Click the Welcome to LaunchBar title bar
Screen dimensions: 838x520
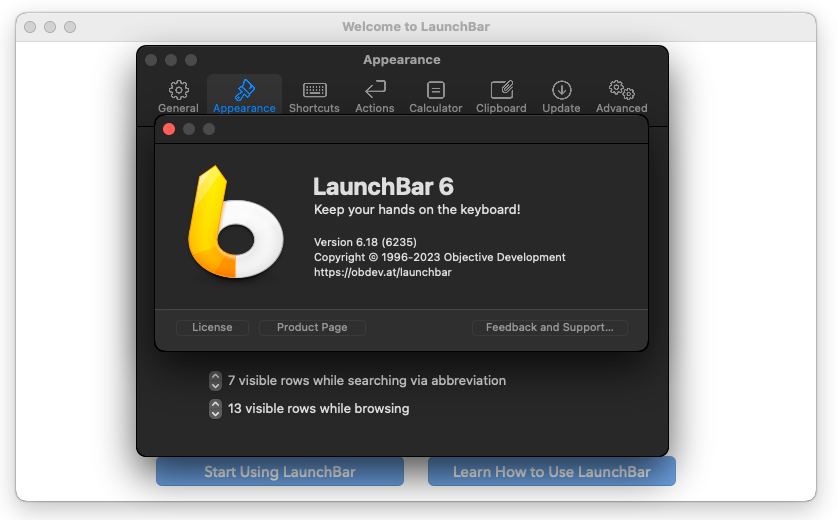pos(416,27)
